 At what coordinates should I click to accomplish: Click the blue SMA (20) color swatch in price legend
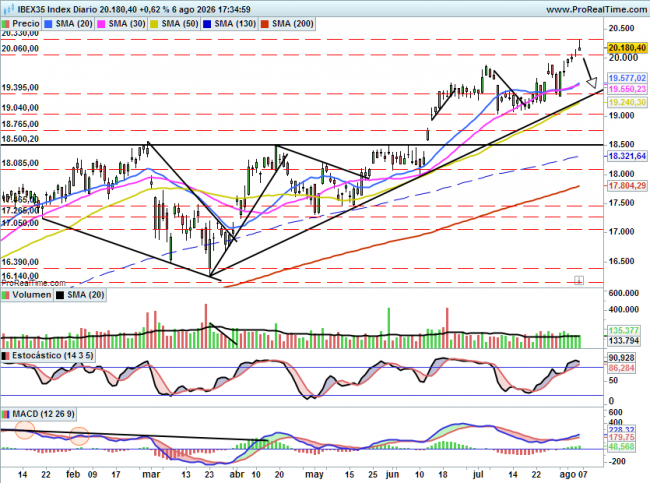coord(49,24)
